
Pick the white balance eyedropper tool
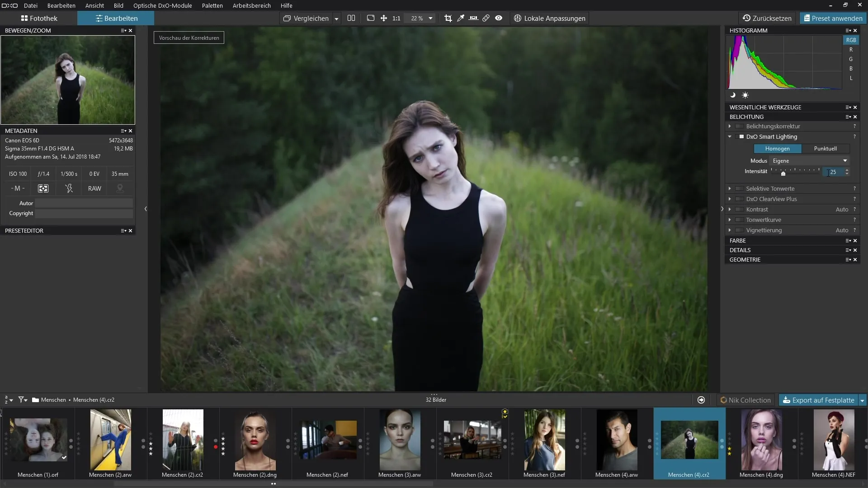461,18
